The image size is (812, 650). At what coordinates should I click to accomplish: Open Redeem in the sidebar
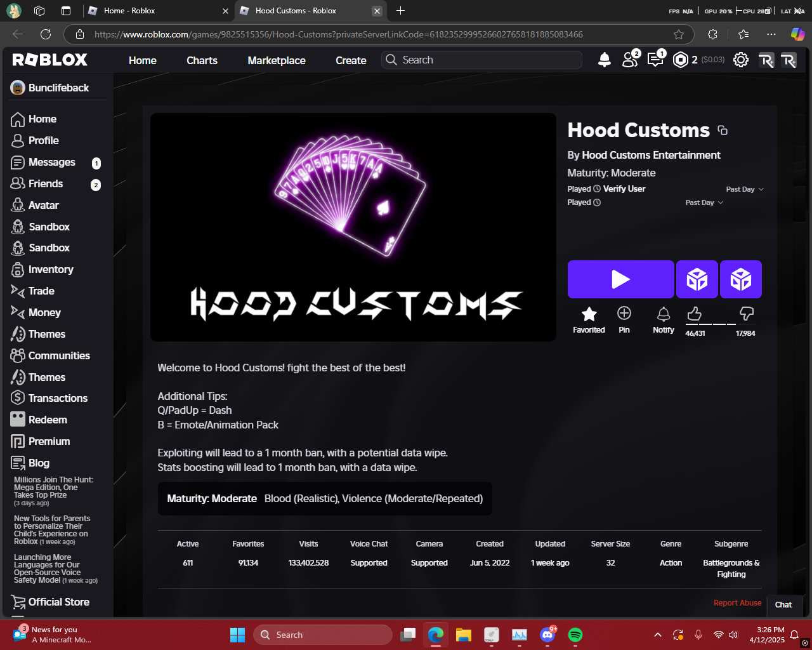click(x=48, y=420)
